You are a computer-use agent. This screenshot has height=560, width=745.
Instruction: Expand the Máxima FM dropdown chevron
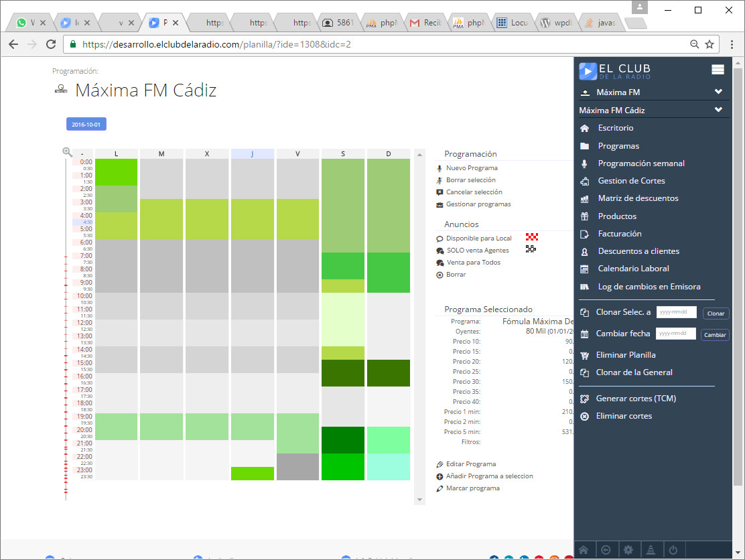coord(718,92)
